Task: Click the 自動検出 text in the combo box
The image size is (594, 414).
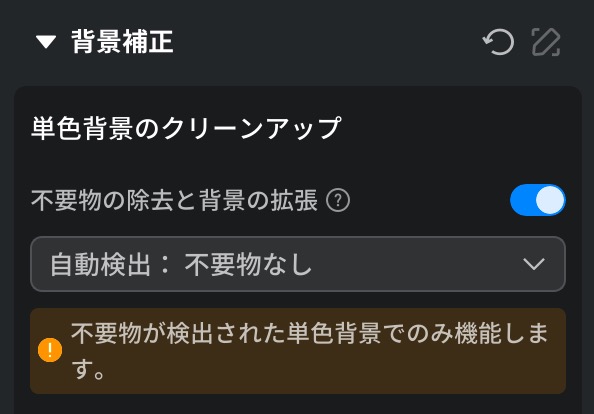Action: click(100, 264)
